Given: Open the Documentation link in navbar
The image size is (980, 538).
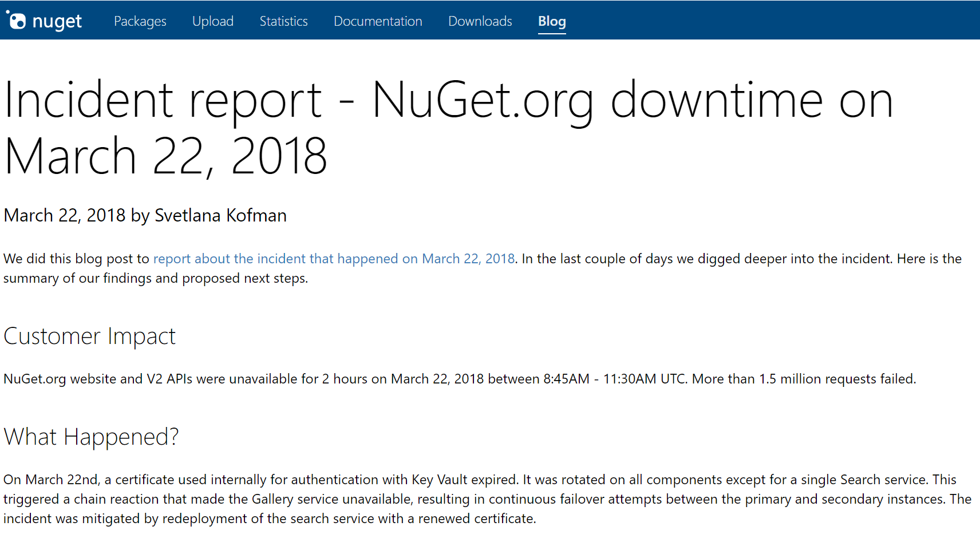Looking at the screenshot, I should pyautogui.click(x=378, y=21).
